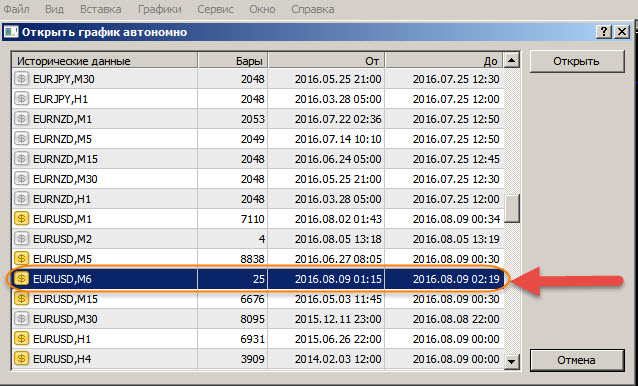Viewport: 638px width, 386px height.
Task: Click the EURJPY,M30 row icon
Action: [21, 78]
